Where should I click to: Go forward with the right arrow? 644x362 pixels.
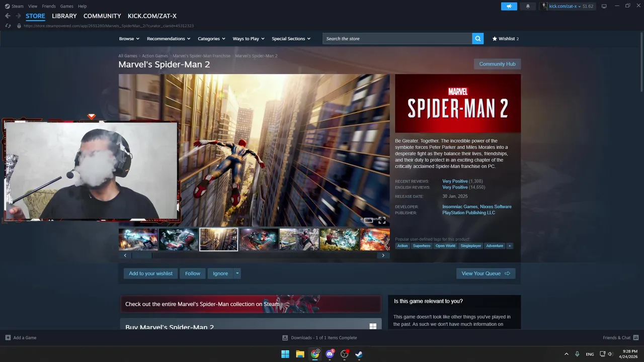tap(19, 16)
